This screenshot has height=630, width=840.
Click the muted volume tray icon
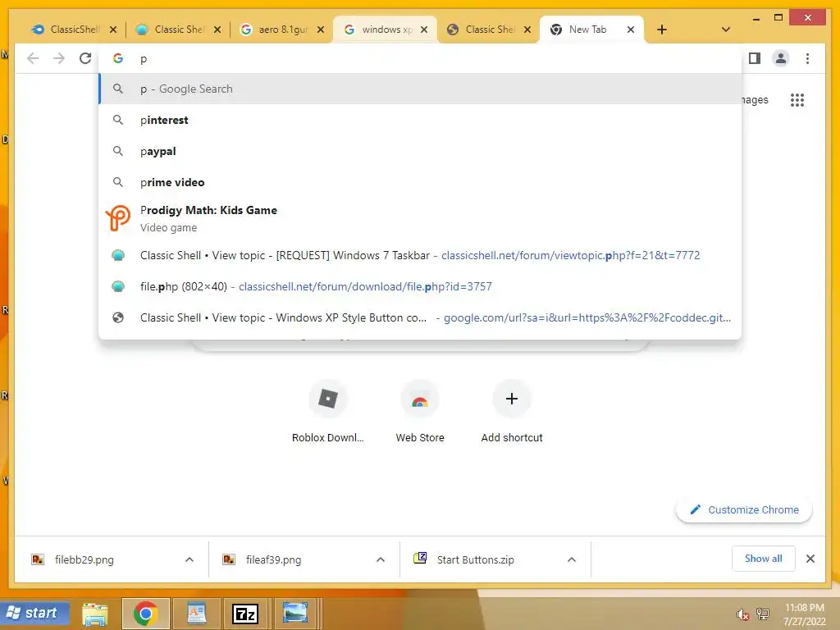(742, 615)
